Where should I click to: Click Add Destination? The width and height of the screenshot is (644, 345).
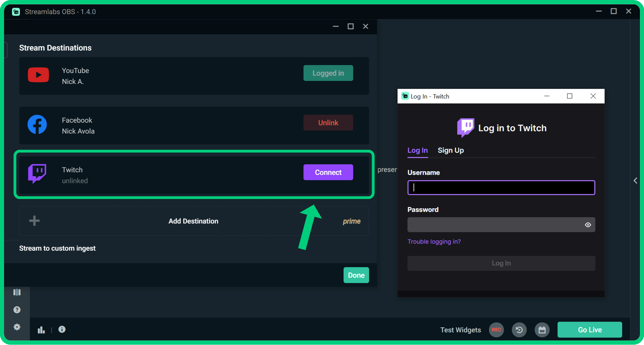pos(194,221)
